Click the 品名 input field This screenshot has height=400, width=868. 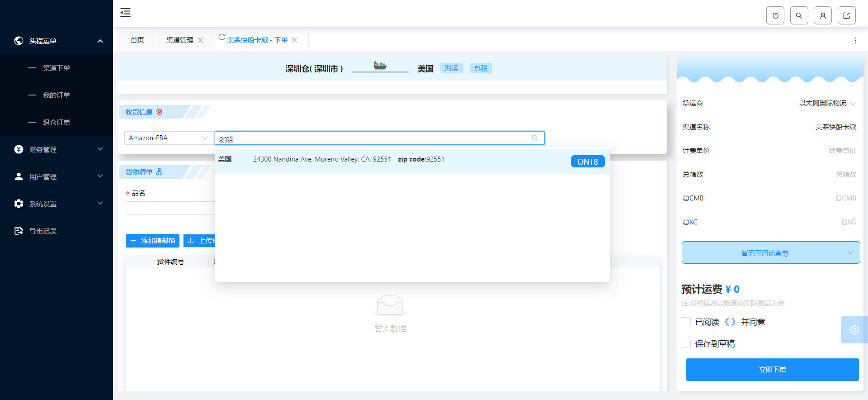coord(170,208)
